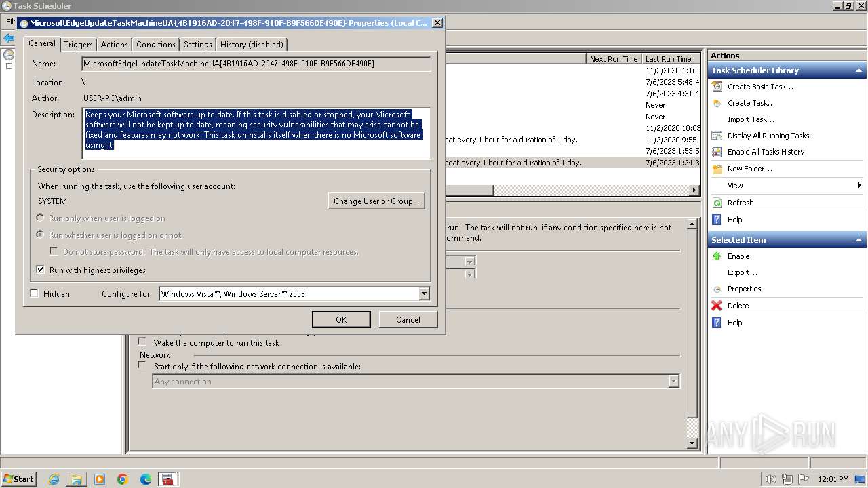The image size is (868, 488).
Task: Click the Help icon under Selected Item
Action: pyautogui.click(x=717, y=323)
